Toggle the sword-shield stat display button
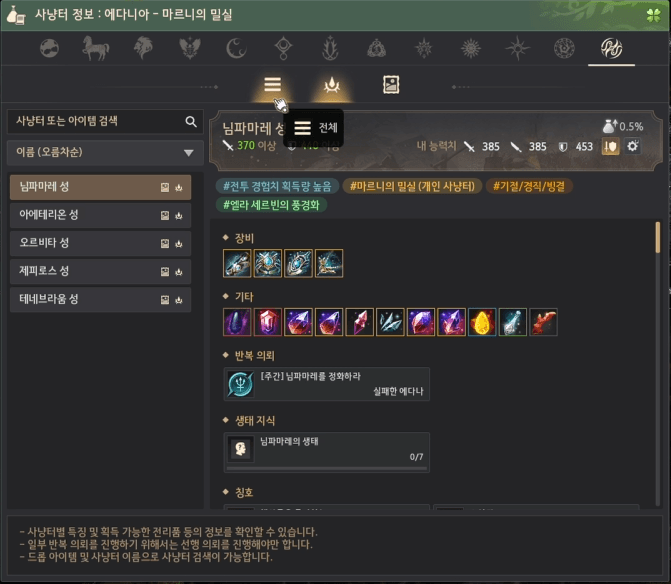Image resolution: width=671 pixels, height=584 pixels. tap(610, 146)
